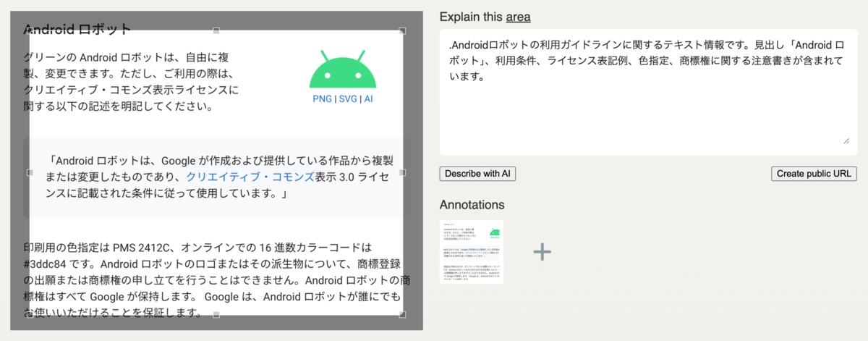Click the bottom-right selection corner handle

click(x=402, y=314)
